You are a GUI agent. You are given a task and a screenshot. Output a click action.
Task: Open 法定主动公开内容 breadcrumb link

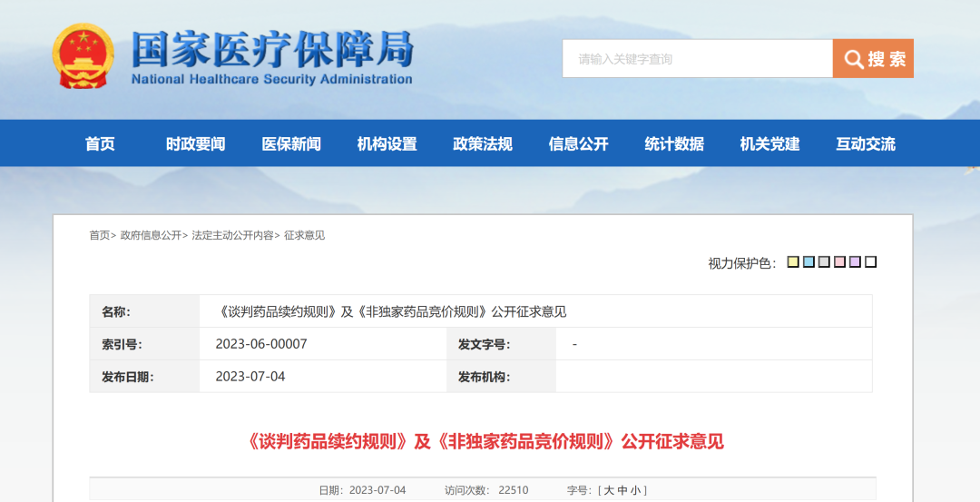[232, 235]
